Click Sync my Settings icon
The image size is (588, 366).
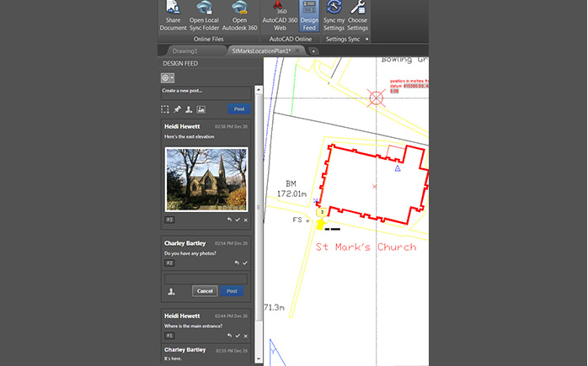tap(334, 15)
